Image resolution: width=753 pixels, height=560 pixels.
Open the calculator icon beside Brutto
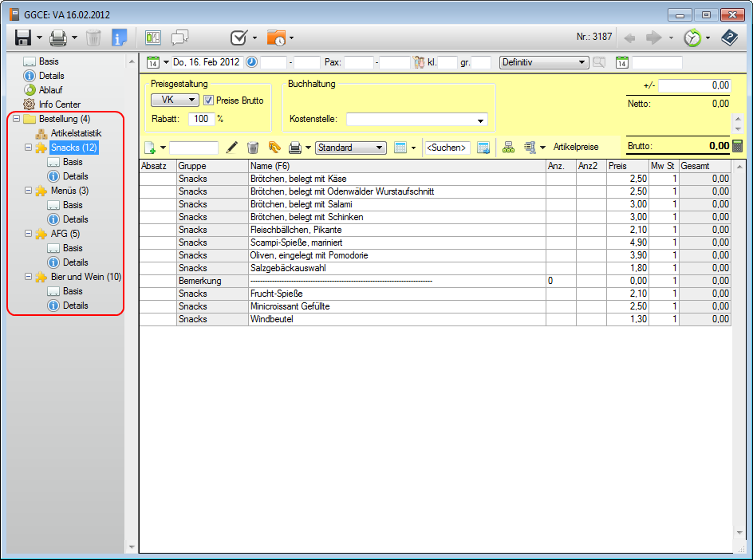tap(737, 146)
